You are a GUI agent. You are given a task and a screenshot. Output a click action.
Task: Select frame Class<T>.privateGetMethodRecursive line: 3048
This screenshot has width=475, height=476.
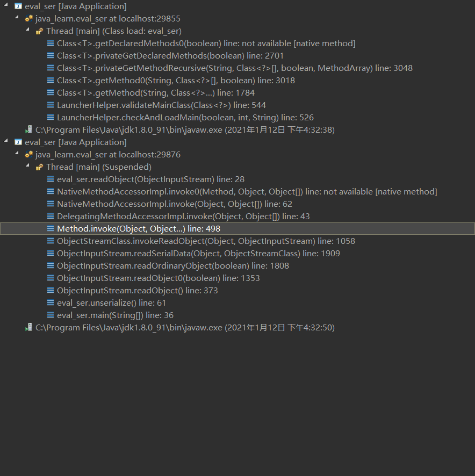tap(235, 68)
